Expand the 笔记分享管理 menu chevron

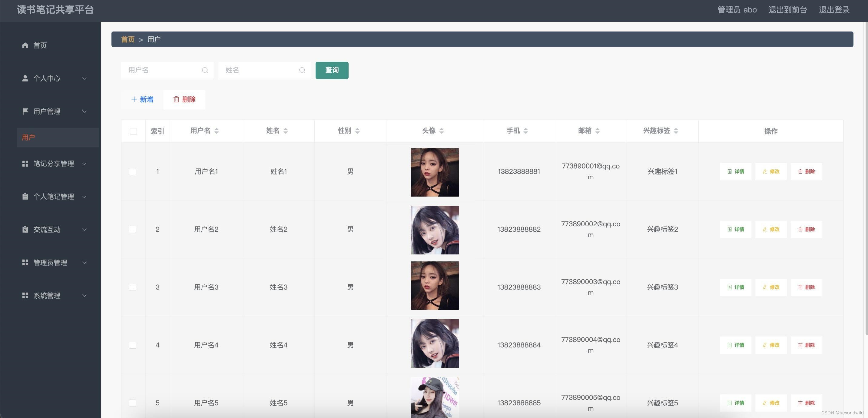coord(84,164)
